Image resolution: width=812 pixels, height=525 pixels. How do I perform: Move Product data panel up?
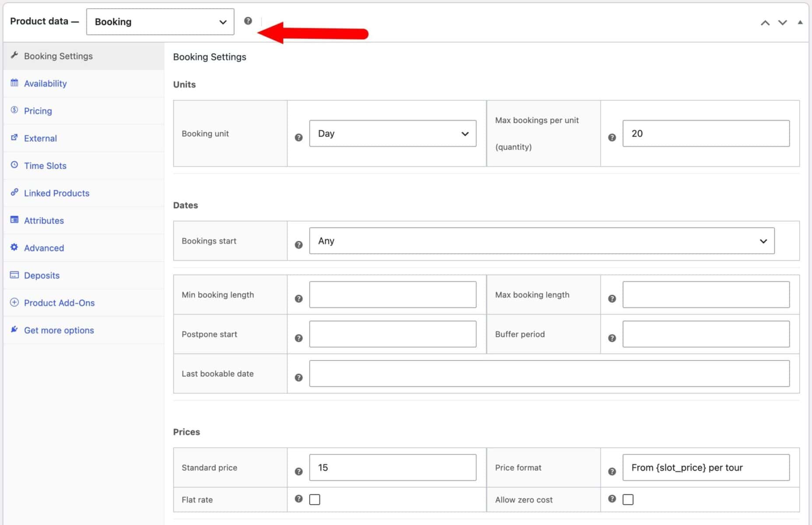[x=765, y=23]
